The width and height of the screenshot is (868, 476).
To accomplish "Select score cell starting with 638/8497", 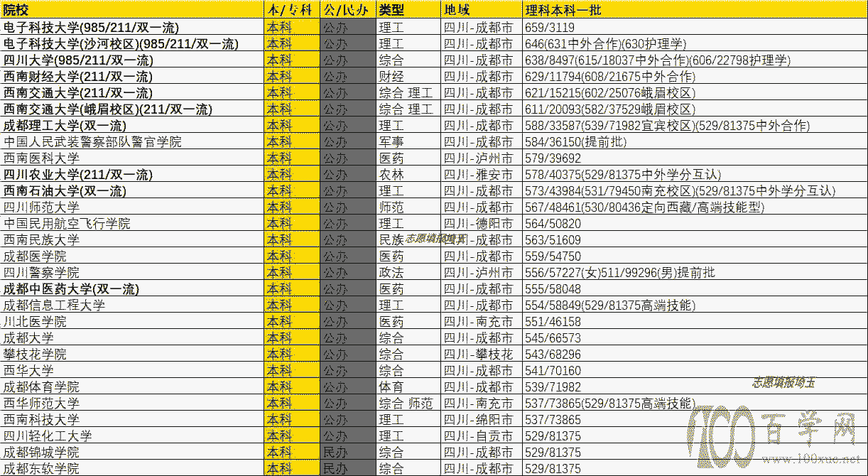I will pos(694,60).
